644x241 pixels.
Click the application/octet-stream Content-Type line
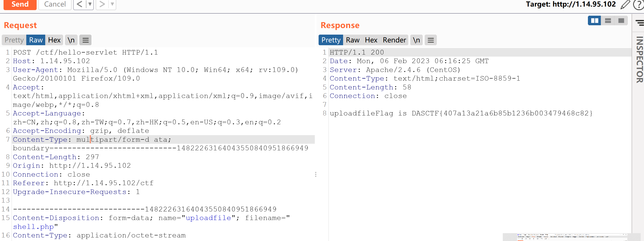coord(99,235)
